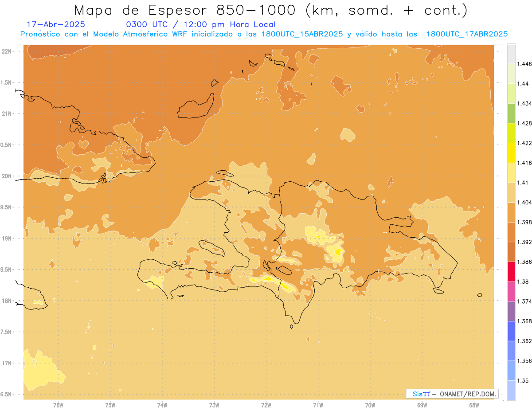Click the legend value '1.362'
Viewport: 532px width, 411px height.
524,341
